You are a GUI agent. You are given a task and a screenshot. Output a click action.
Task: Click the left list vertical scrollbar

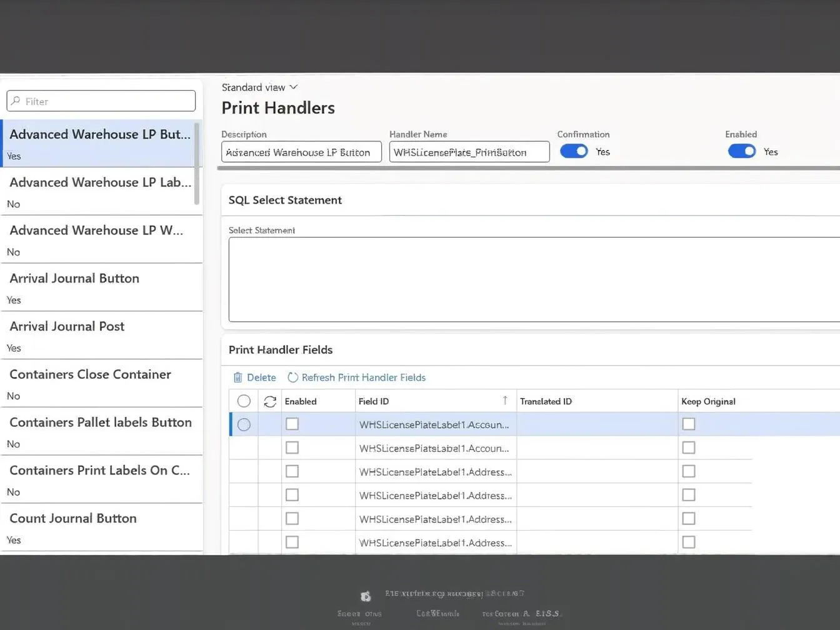(197, 164)
